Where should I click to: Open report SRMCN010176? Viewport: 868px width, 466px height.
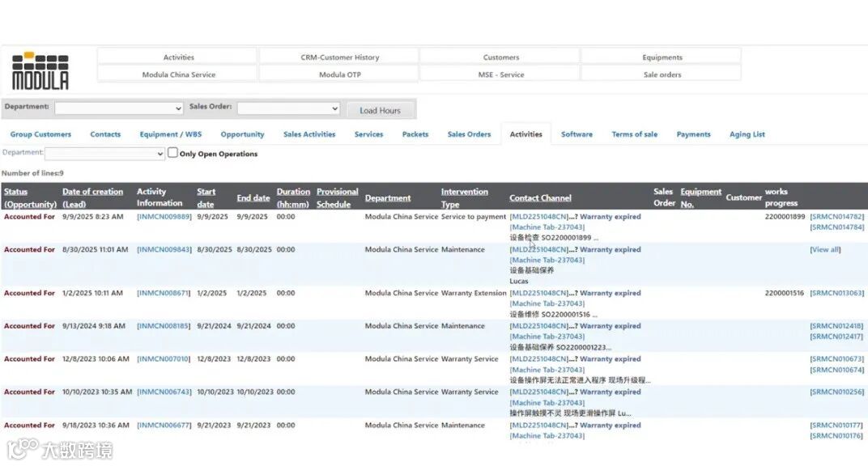point(836,435)
